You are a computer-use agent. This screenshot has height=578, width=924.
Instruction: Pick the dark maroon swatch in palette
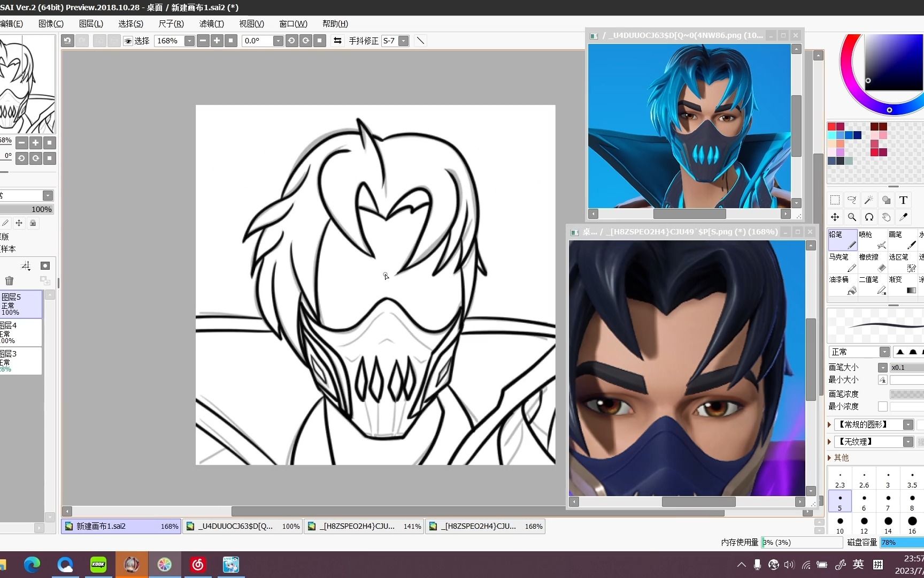click(x=874, y=127)
